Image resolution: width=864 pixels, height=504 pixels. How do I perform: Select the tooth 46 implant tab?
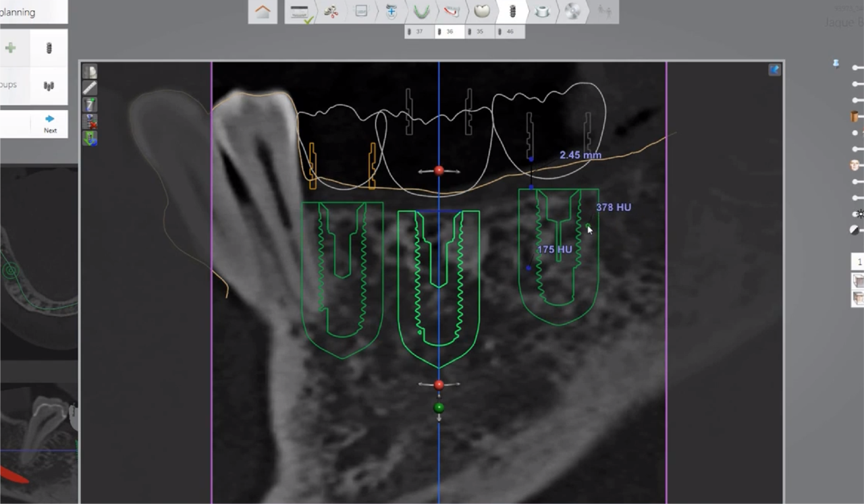point(510,32)
